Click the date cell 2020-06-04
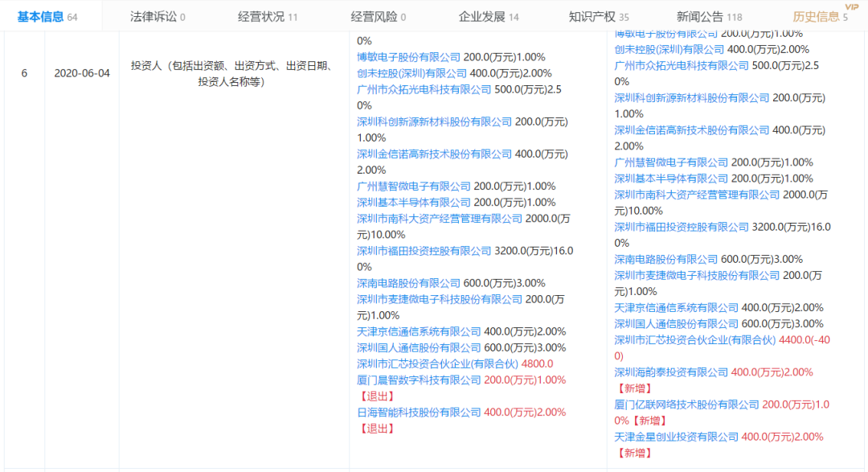 (82, 73)
